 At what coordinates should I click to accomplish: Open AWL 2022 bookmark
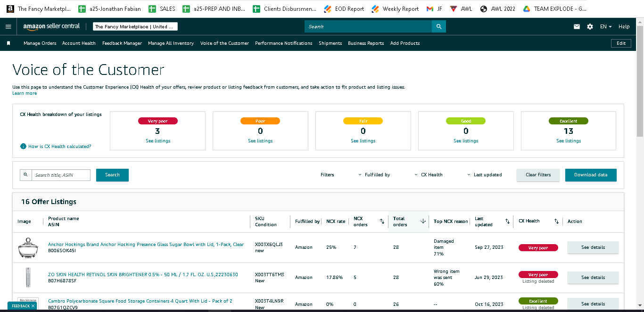(x=497, y=8)
